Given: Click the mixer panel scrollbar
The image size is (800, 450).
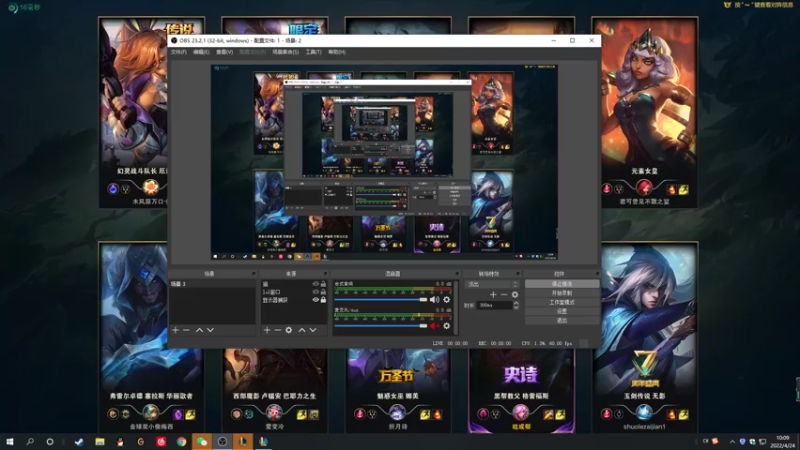Looking at the screenshot, I should (456, 307).
